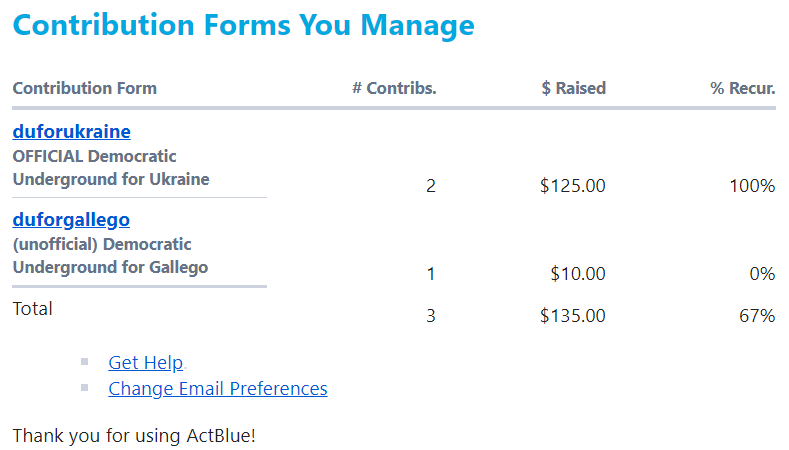The height and width of the screenshot is (450, 789).
Task: Click the 67% total recurring value
Action: 757,316
